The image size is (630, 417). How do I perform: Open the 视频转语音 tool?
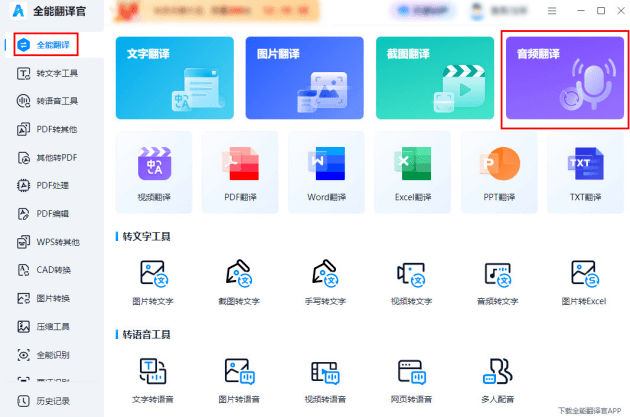tap(325, 381)
